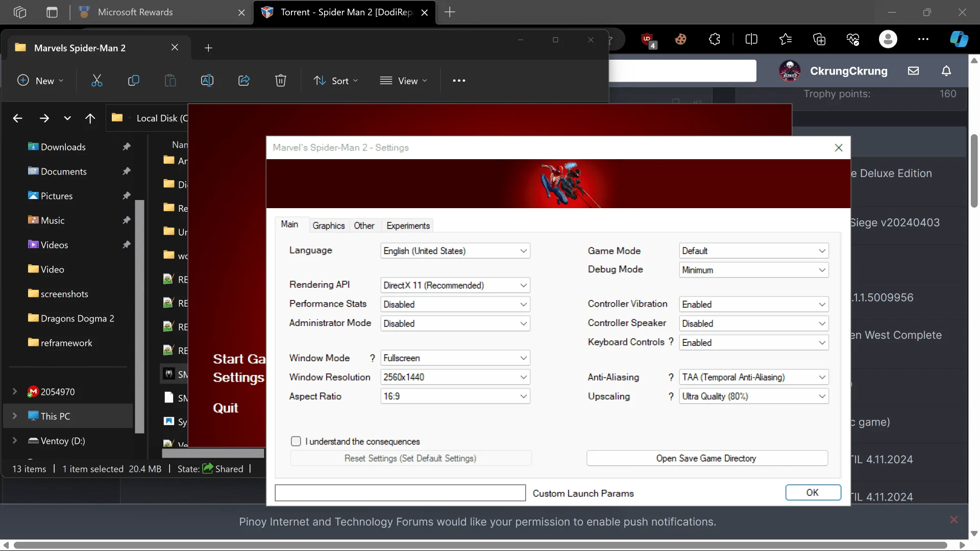The image size is (980, 551).
Task: Open the Window Resolution dropdown
Action: click(455, 377)
